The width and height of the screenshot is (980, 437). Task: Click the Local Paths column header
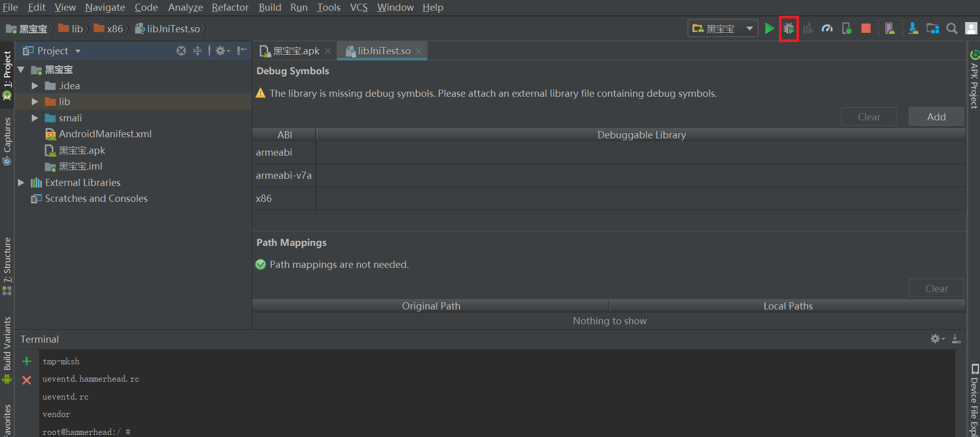[788, 306]
